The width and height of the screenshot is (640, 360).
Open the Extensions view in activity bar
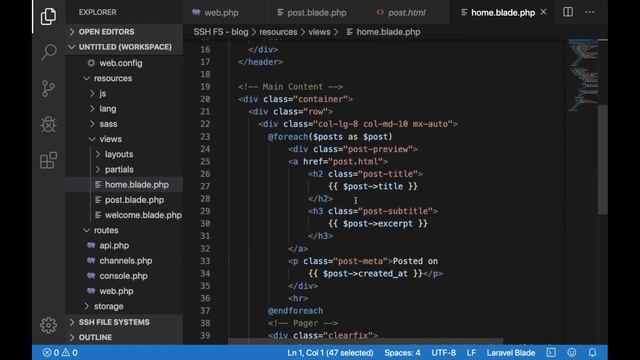[x=48, y=160]
